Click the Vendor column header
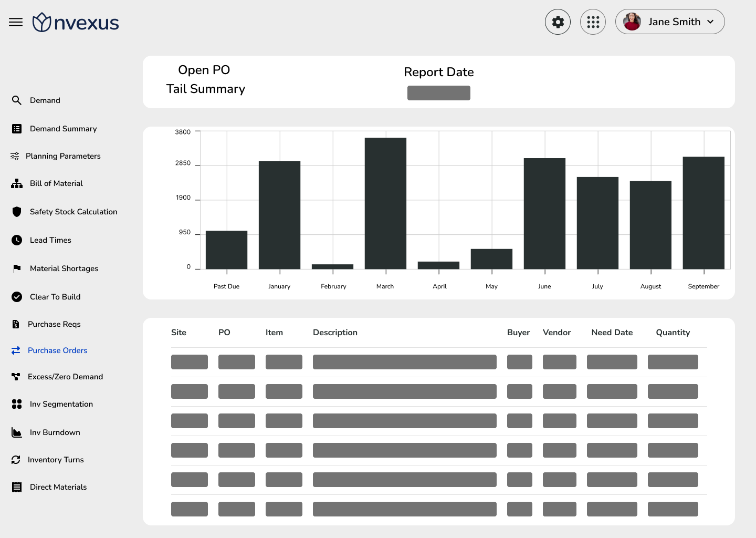The image size is (756, 538). pos(556,333)
